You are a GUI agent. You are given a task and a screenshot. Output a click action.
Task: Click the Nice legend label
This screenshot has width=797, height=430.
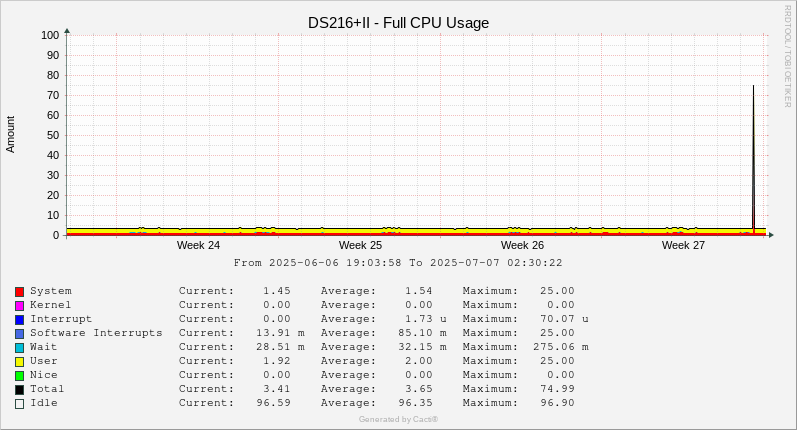44,375
